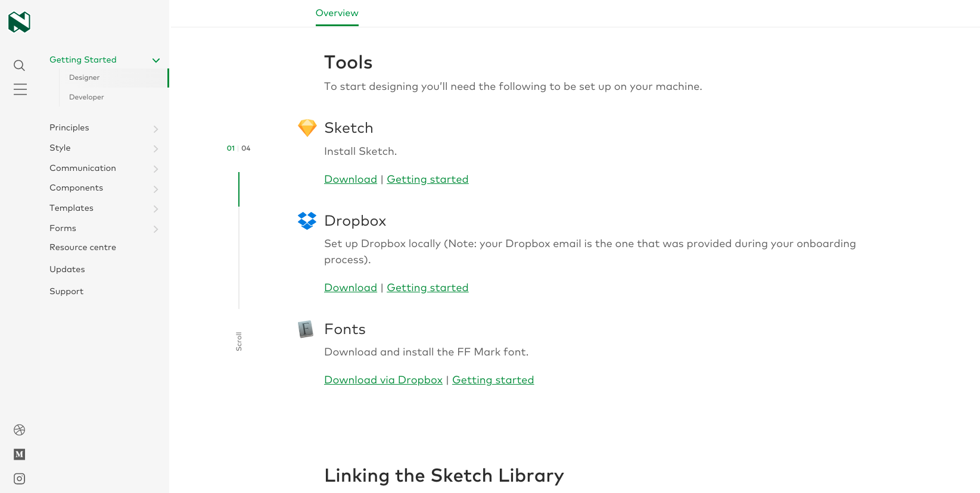Open the Download via Dropbox link

383,380
